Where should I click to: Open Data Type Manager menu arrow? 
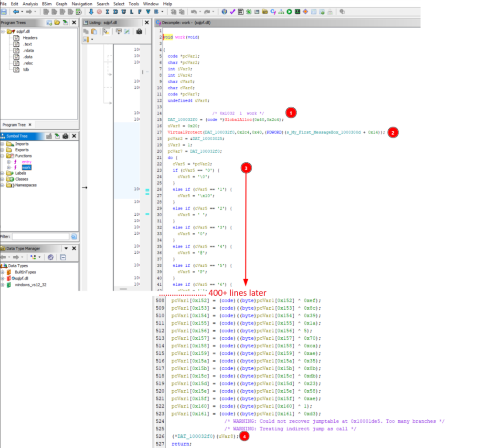[66, 248]
